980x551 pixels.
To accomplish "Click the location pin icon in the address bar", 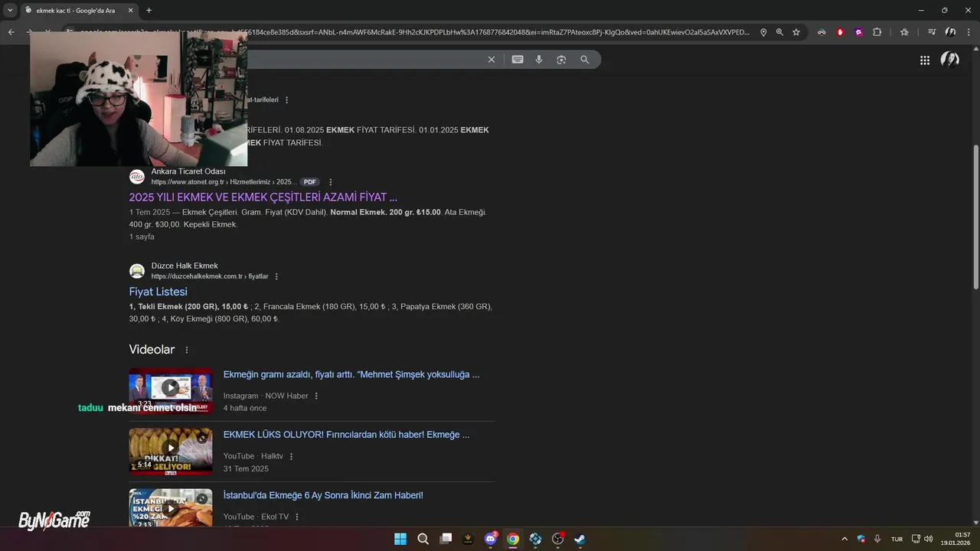I will tap(763, 32).
